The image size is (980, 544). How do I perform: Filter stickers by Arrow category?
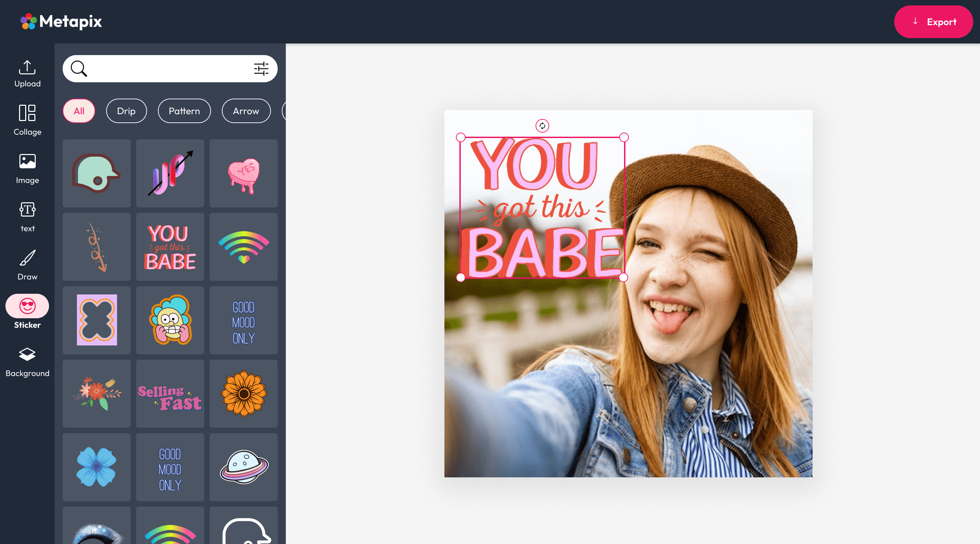click(x=246, y=111)
